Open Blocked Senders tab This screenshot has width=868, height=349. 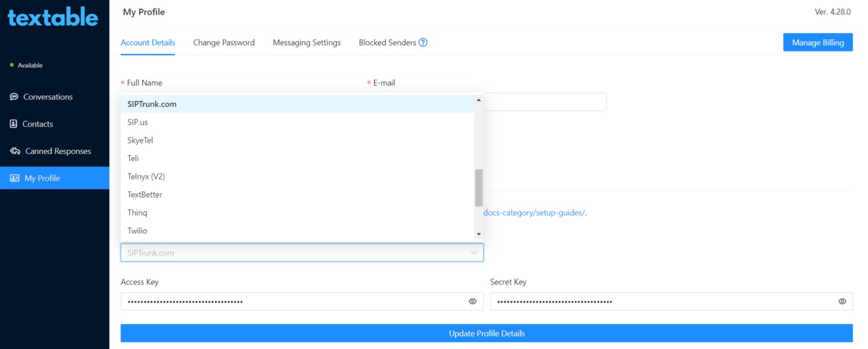pyautogui.click(x=387, y=43)
